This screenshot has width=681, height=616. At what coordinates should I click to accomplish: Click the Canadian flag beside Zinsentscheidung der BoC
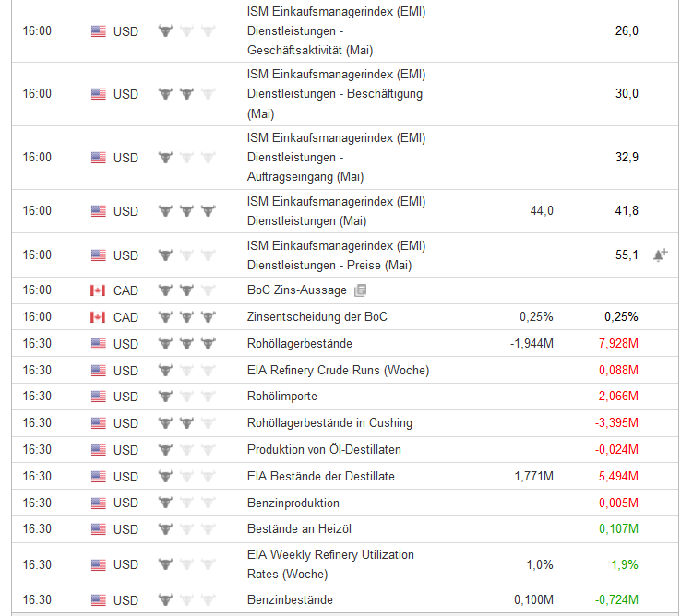pyautogui.click(x=99, y=317)
